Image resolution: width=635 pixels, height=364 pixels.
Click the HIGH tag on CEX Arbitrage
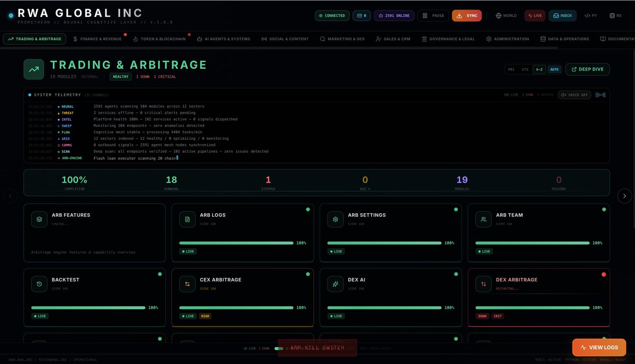pos(205,316)
